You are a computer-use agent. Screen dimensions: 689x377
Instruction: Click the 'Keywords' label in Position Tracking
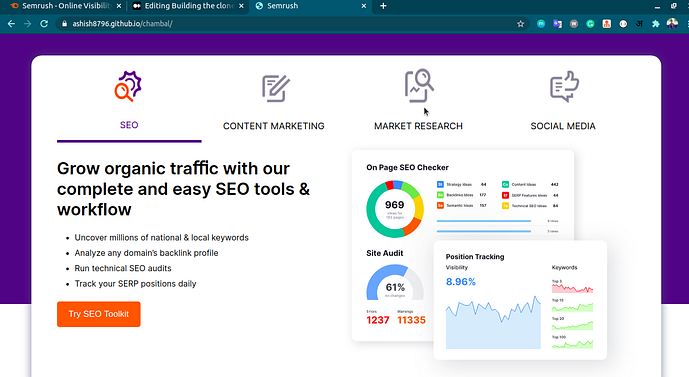564,268
